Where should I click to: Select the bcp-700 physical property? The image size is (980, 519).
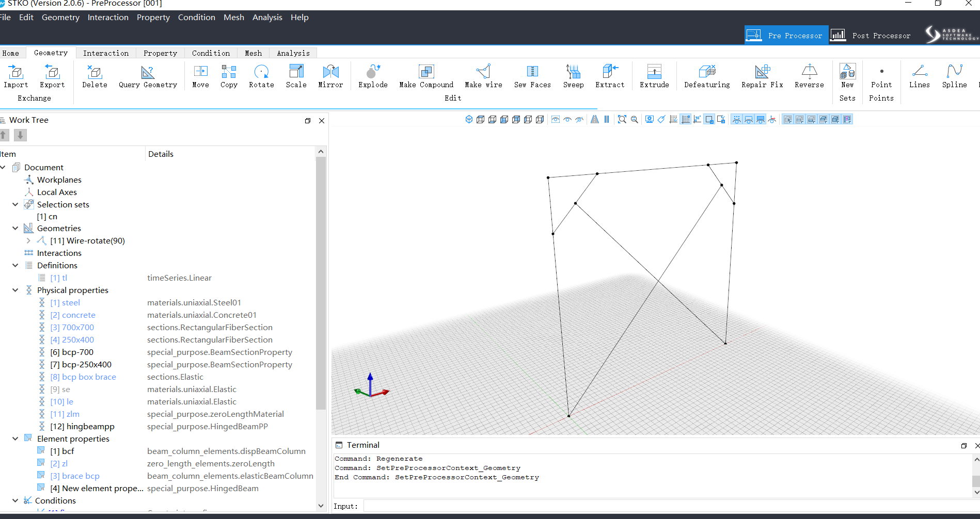[x=72, y=352]
